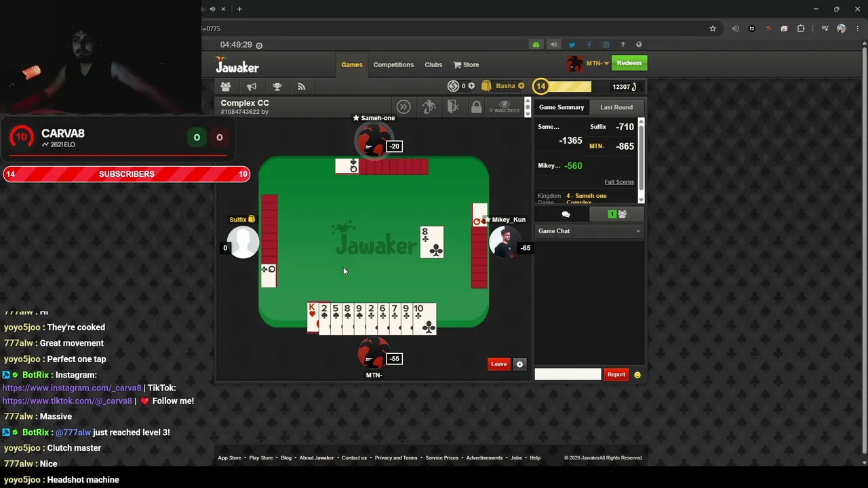Select the Game Summary tab
Screen dimensions: 868x488
[x=561, y=107]
